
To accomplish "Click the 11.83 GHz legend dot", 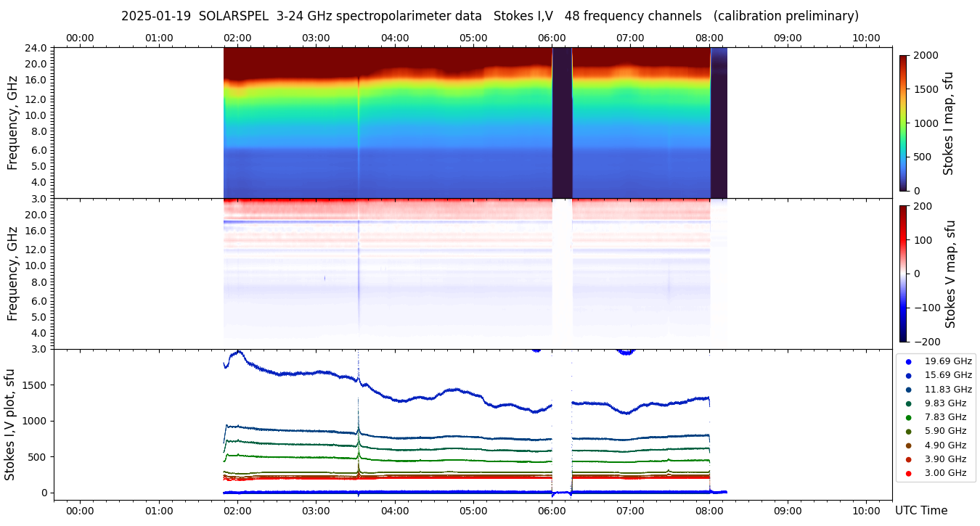I will pos(908,390).
